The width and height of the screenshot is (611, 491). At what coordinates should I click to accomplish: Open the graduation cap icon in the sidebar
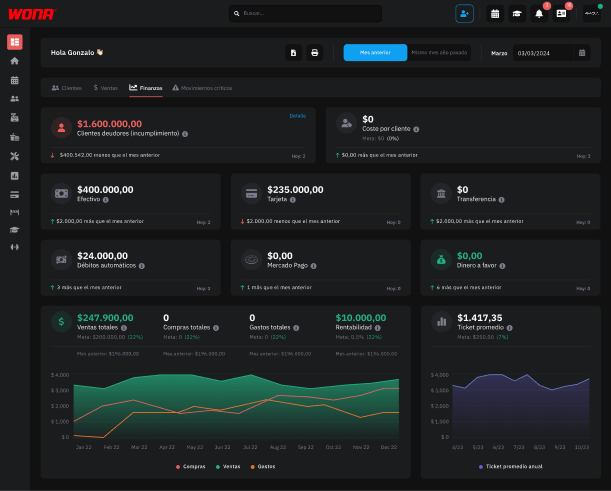15,230
